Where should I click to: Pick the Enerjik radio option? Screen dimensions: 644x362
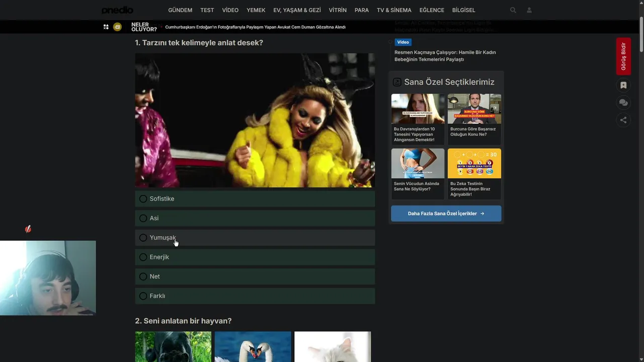[143, 257]
